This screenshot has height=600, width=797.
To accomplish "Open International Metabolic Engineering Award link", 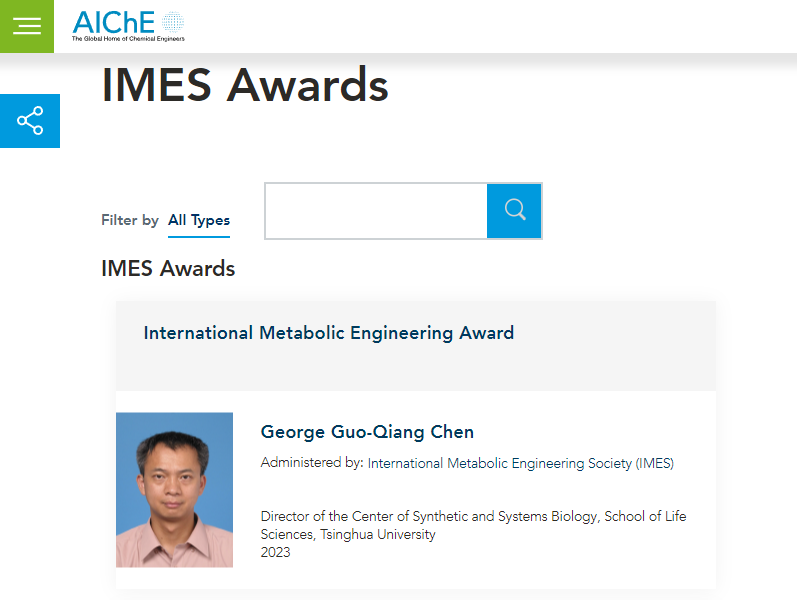I will coord(328,333).
